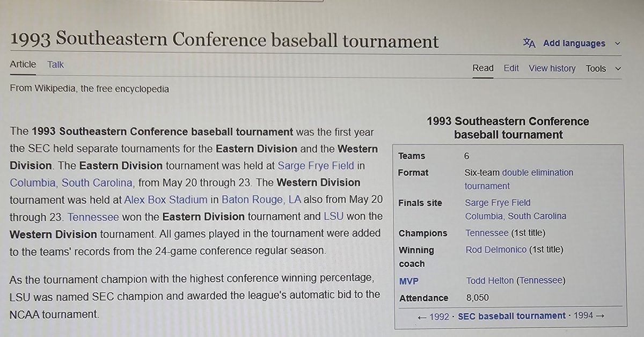Open the View history tab
This screenshot has width=644, height=337.
point(552,68)
